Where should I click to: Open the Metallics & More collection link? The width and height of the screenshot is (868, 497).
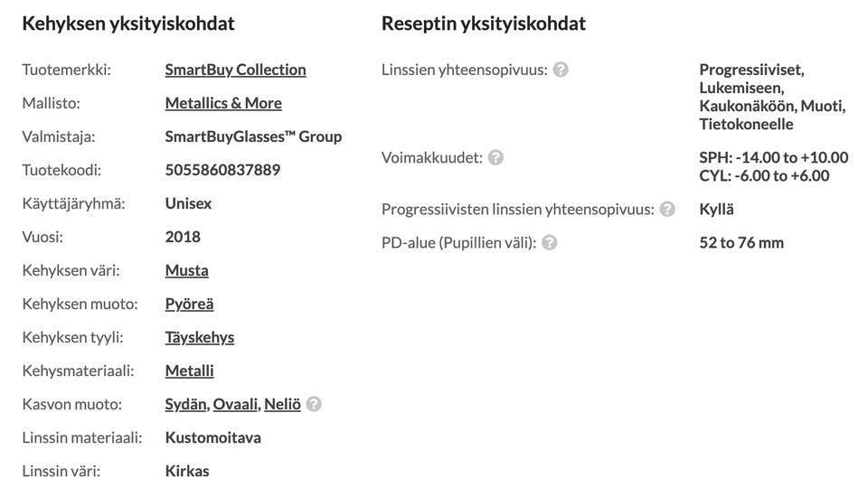pyautogui.click(x=223, y=103)
